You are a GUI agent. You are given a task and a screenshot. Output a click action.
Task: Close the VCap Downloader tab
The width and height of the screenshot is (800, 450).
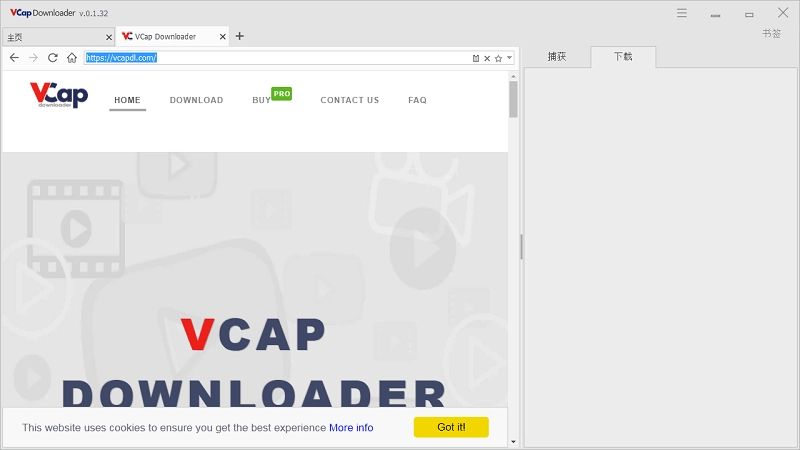click(x=222, y=37)
